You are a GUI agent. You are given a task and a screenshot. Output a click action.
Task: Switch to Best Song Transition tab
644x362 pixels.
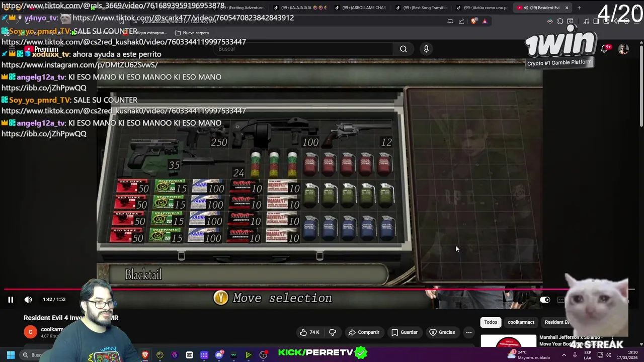tap(421, 8)
